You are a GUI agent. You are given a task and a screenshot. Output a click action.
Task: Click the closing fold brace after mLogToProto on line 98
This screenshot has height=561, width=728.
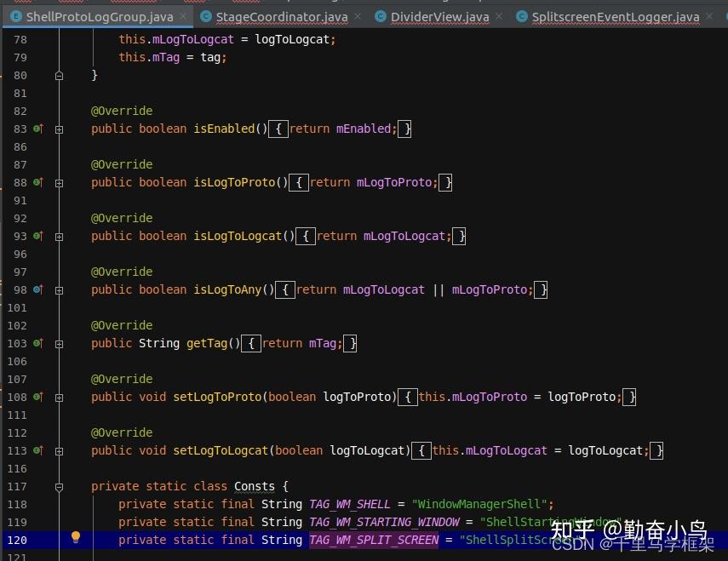click(541, 290)
